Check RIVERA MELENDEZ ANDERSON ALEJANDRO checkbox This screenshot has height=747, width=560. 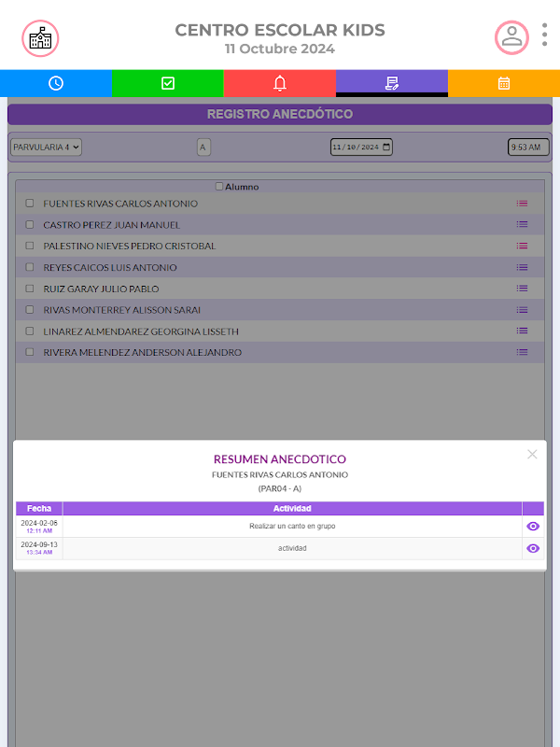[30, 352]
